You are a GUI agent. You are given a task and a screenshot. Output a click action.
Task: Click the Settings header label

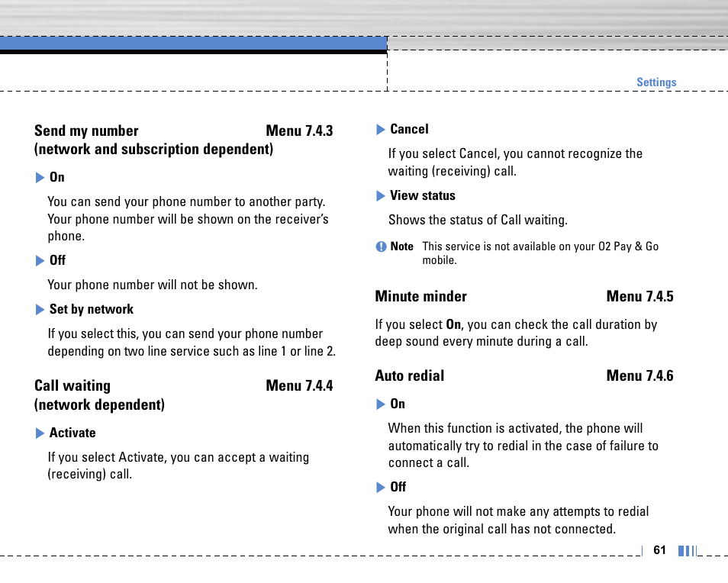click(x=656, y=82)
